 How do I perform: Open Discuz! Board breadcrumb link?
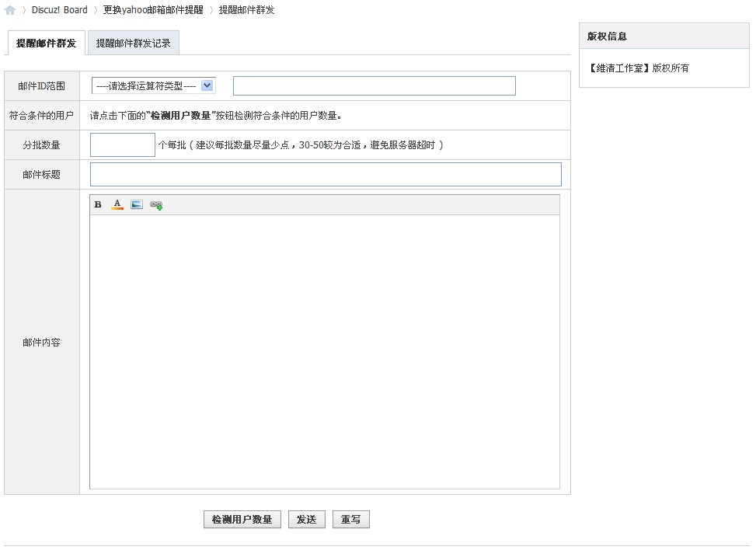[60, 9]
